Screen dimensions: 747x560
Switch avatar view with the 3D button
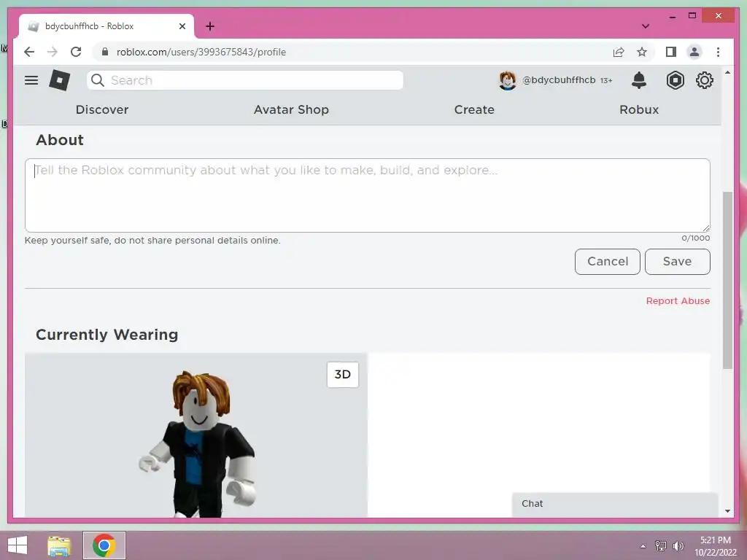click(343, 374)
